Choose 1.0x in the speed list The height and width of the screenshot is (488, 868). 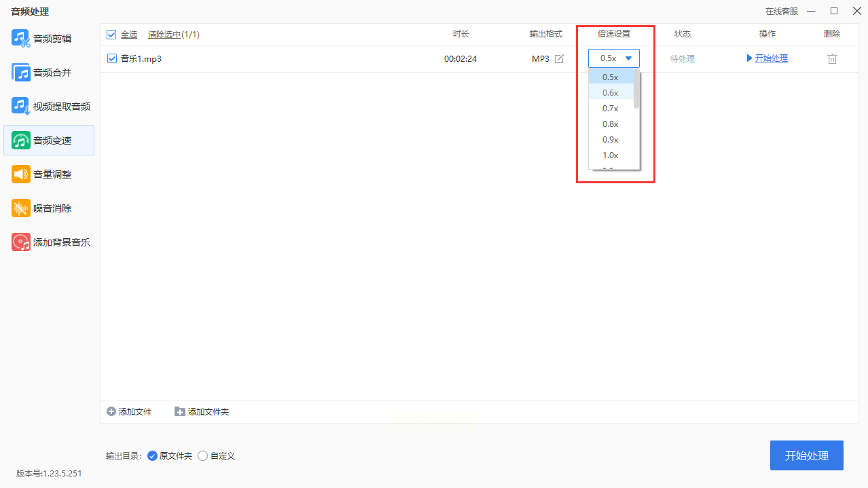(611, 155)
